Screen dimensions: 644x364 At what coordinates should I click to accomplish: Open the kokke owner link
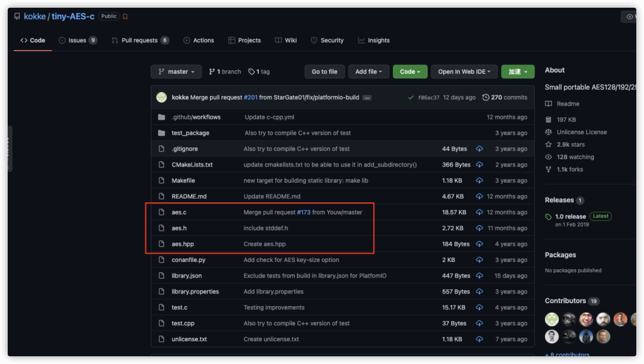click(35, 17)
